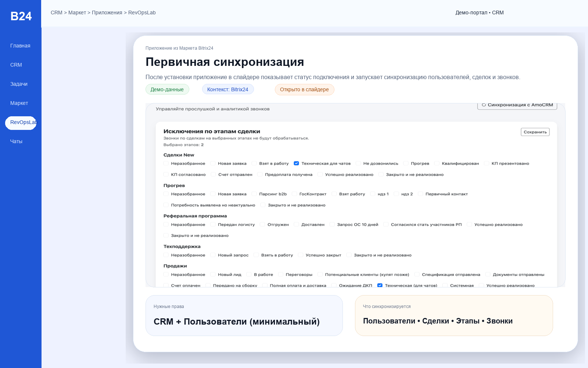This screenshot has height=368, width=588.
Task: Check Потенциальные клиенты (купят позже)
Action: point(320,275)
